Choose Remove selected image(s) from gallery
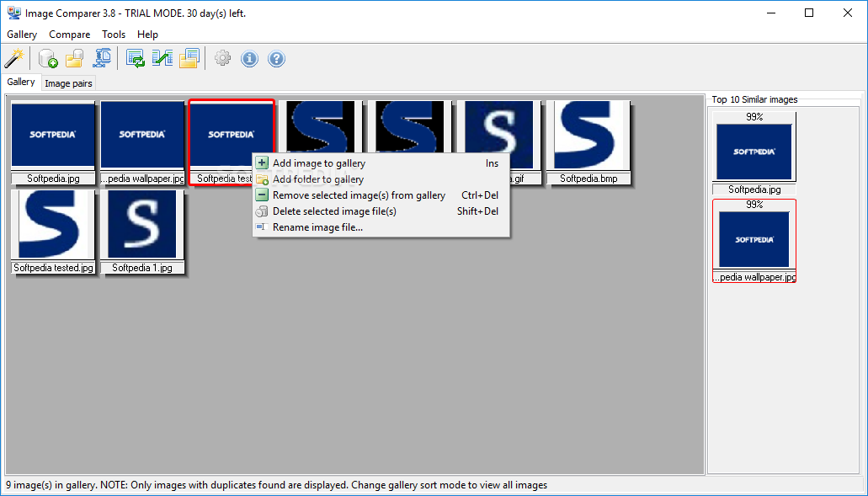The image size is (868, 496). tap(381, 195)
